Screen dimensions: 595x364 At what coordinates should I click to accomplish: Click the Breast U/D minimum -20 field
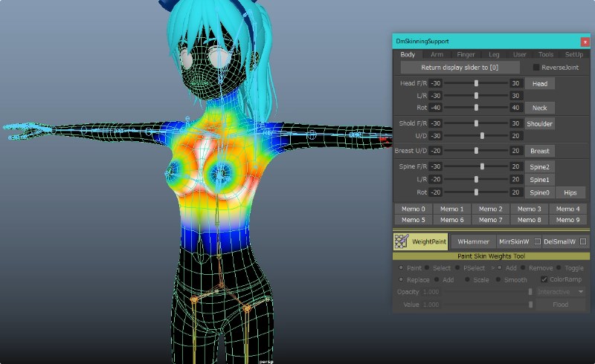pos(436,151)
